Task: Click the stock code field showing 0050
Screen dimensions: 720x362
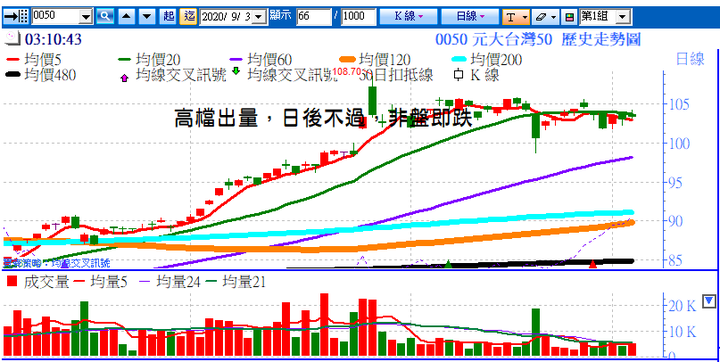Action: point(56,17)
